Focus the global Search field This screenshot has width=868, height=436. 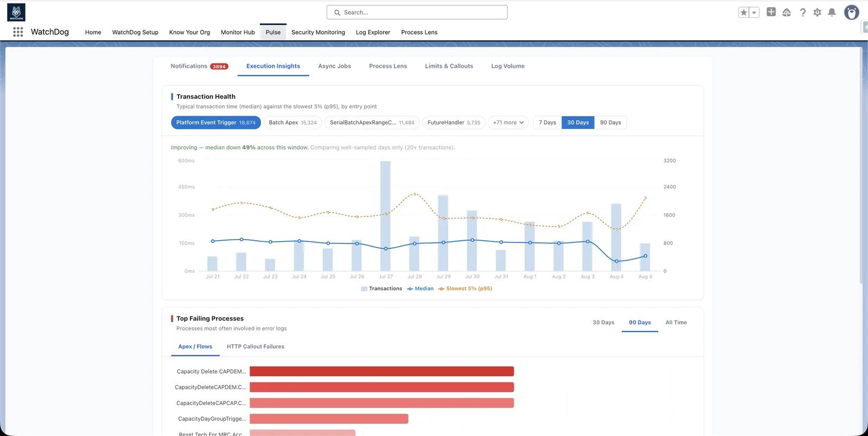(417, 12)
